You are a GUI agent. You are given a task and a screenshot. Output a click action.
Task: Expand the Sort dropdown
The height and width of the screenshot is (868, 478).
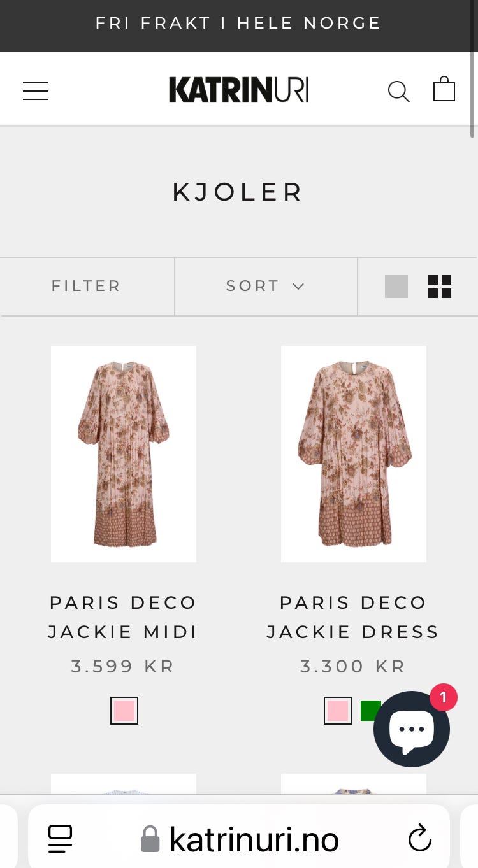click(x=266, y=286)
